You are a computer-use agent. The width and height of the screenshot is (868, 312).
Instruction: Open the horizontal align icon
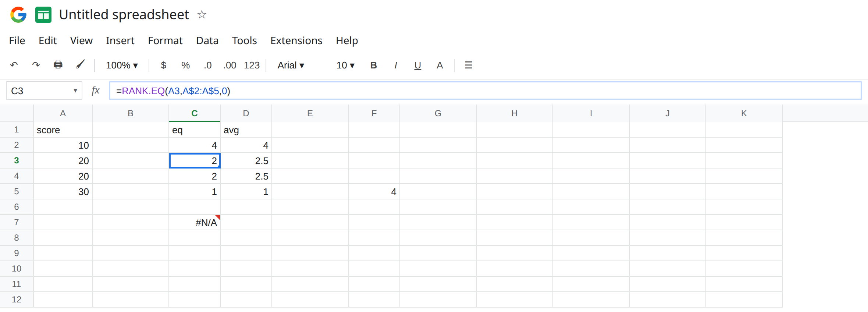click(468, 65)
